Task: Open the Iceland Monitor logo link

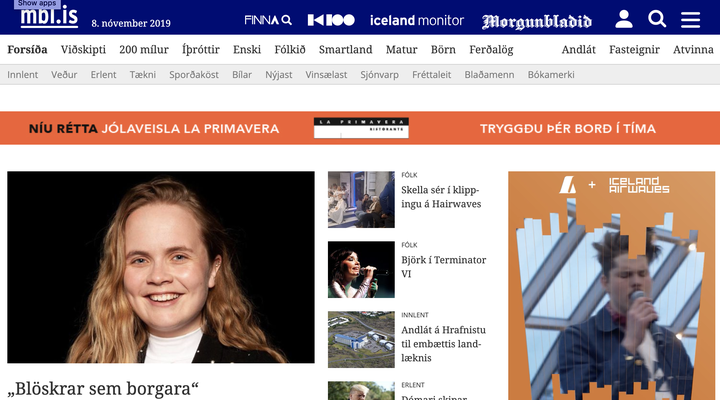Action: (417, 21)
